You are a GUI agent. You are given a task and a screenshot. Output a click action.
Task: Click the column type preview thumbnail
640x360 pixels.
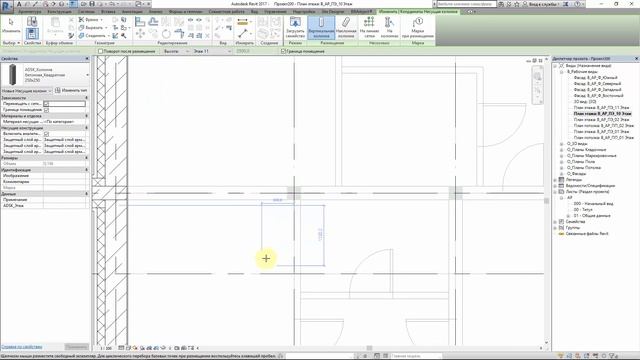pos(13,75)
